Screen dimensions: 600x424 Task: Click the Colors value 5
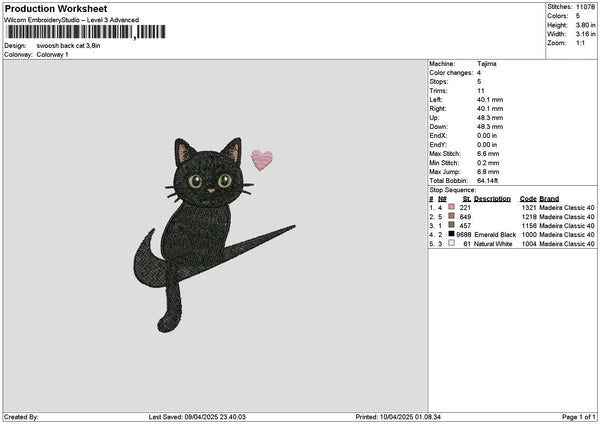point(578,16)
